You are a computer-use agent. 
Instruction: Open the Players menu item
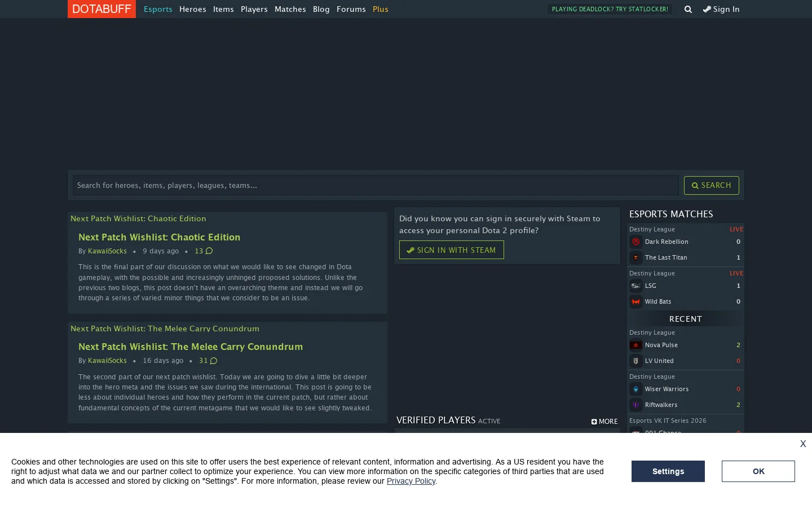point(254,9)
